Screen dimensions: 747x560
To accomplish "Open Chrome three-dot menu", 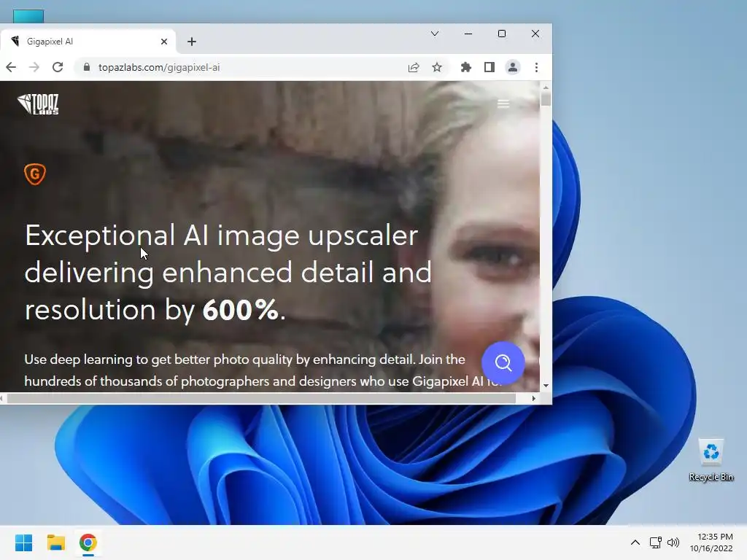I will (x=536, y=67).
